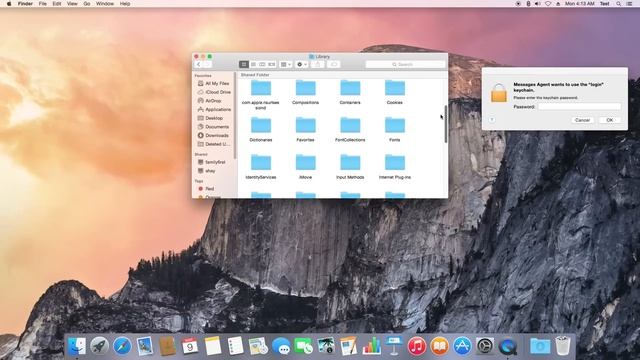The width and height of the screenshot is (640, 360).
Task: Switch Finder to Cover Flow view
Action: [271, 64]
